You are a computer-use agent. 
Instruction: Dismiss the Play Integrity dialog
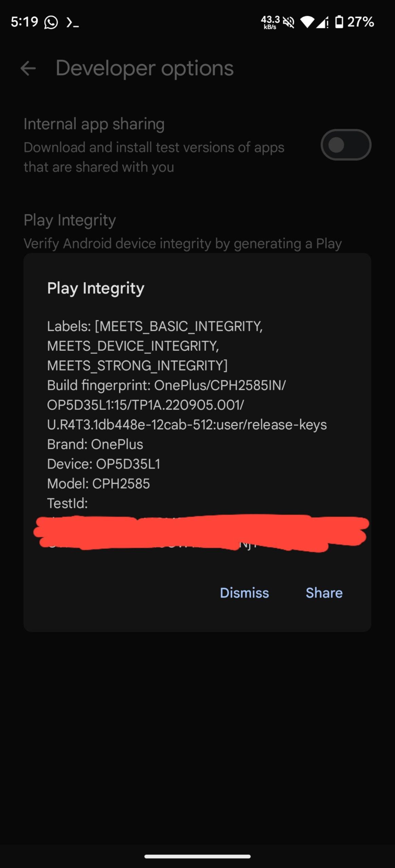pos(244,593)
